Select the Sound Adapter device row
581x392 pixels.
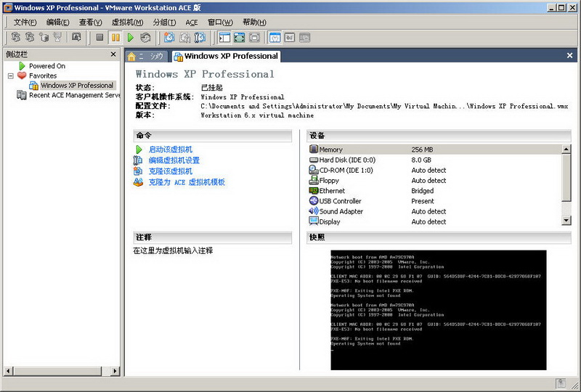[x=434, y=211]
